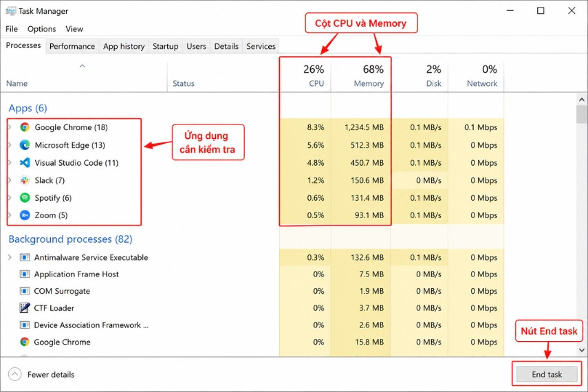Viewport: 588px width, 392px height.
Task: Click the End task button
Action: [x=547, y=374]
